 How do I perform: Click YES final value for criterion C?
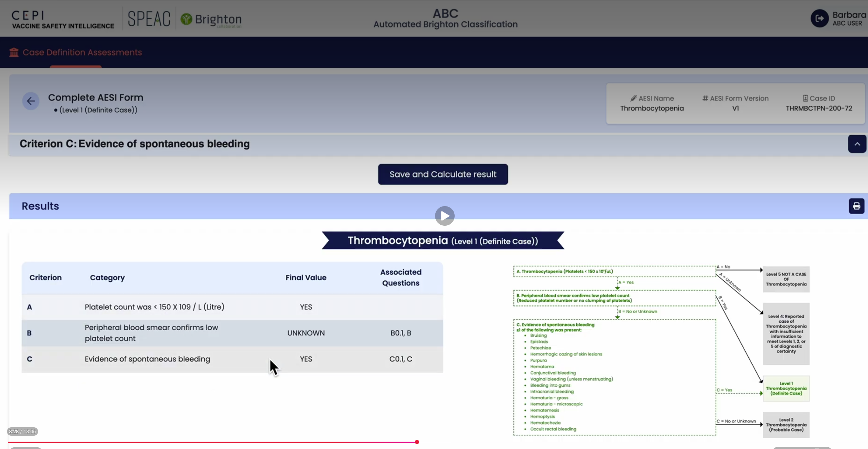306,359
